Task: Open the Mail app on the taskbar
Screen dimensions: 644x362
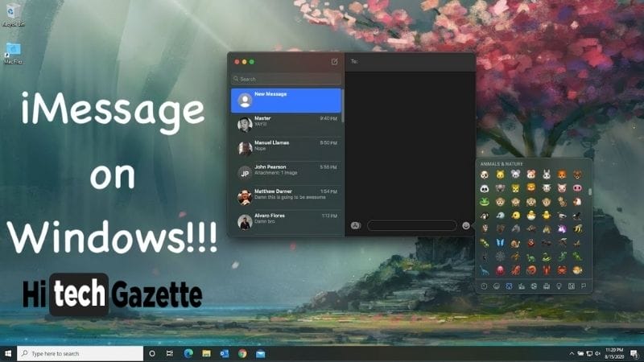Action: 260,353
